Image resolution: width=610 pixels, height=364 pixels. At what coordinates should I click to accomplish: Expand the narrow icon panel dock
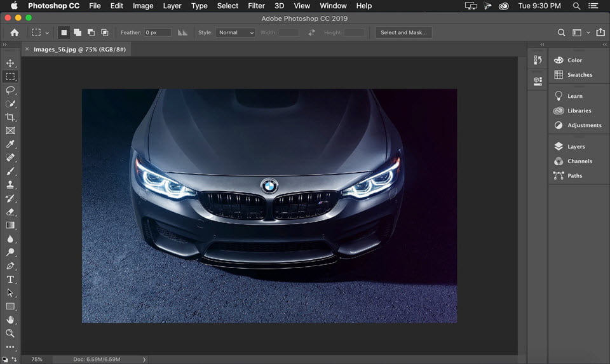point(542,44)
